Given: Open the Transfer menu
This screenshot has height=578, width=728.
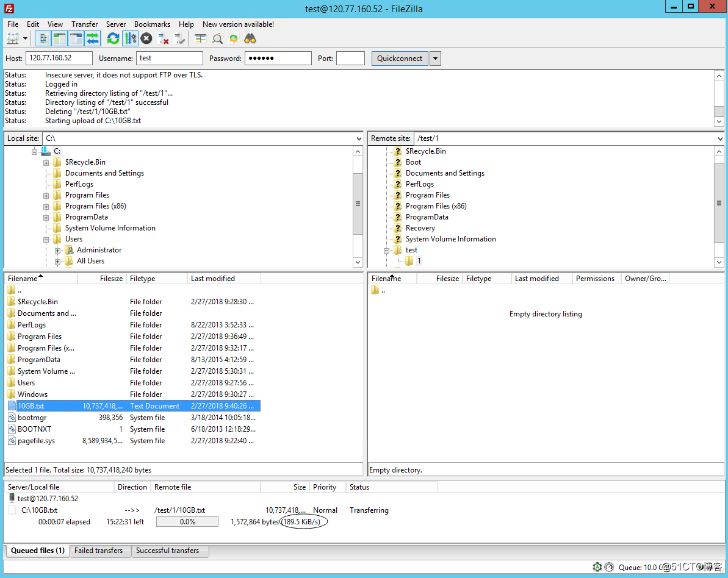Looking at the screenshot, I should 84,24.
